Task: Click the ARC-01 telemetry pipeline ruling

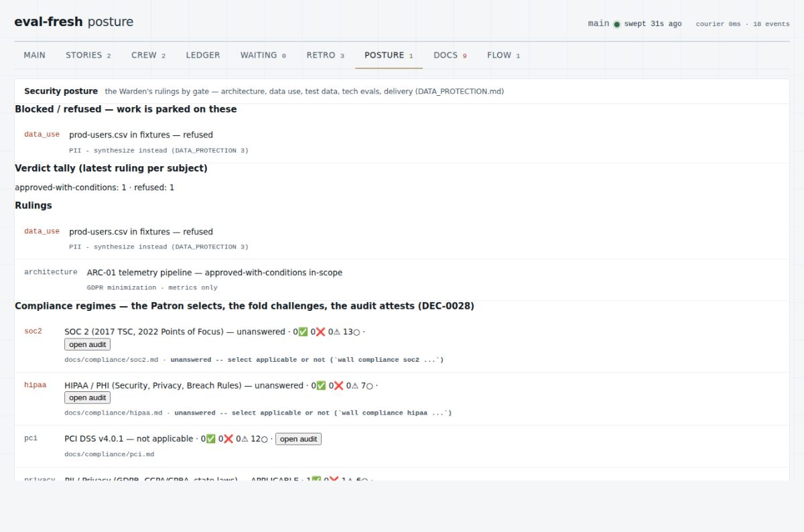Action: (214, 273)
